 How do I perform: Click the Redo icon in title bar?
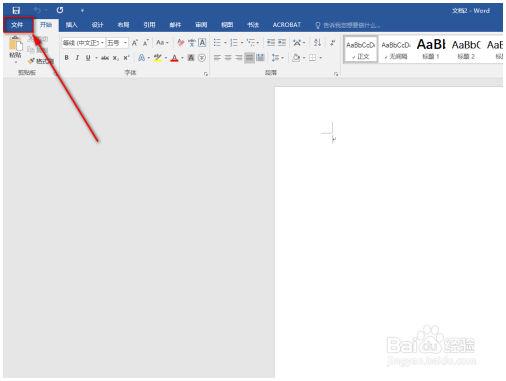coord(60,10)
